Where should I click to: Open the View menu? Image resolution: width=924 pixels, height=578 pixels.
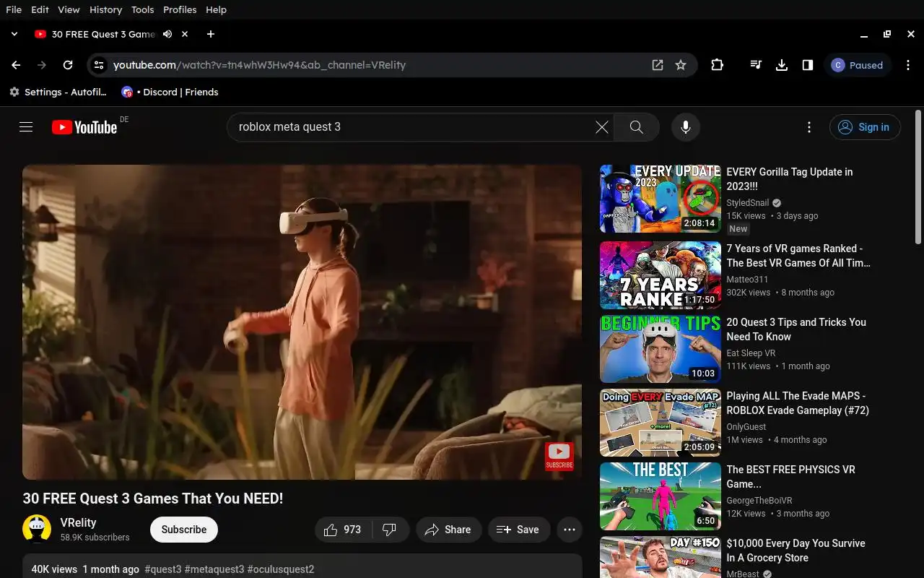pos(69,9)
